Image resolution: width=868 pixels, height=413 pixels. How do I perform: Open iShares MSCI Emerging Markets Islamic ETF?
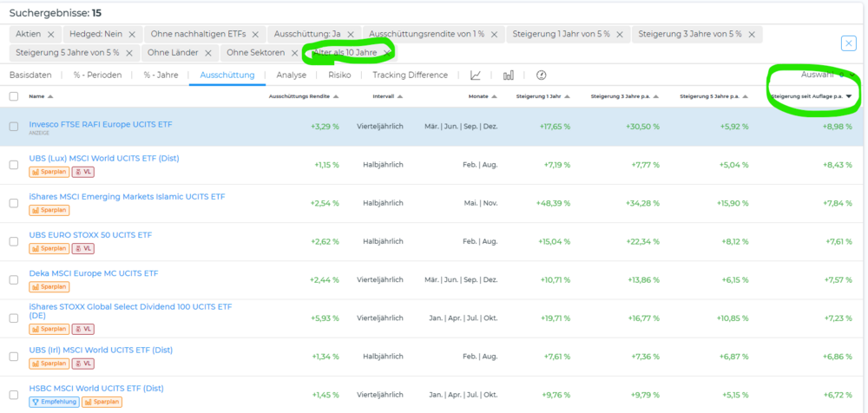coord(127,197)
